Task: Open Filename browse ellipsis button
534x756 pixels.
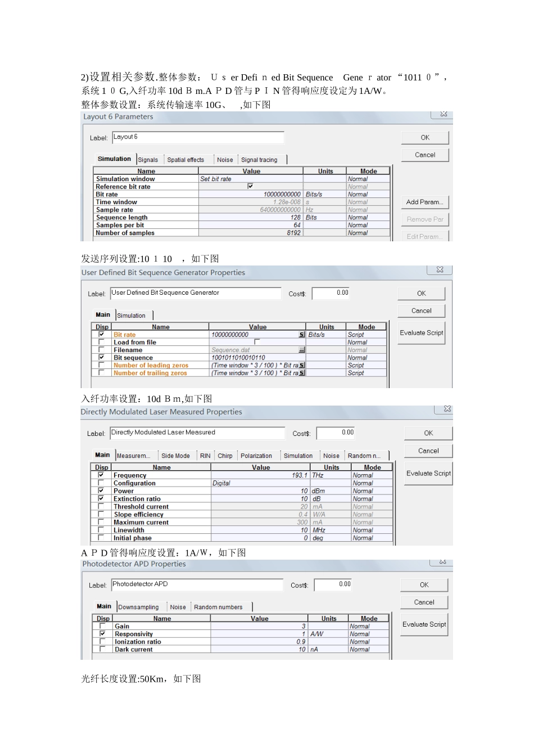Action: tap(302, 350)
